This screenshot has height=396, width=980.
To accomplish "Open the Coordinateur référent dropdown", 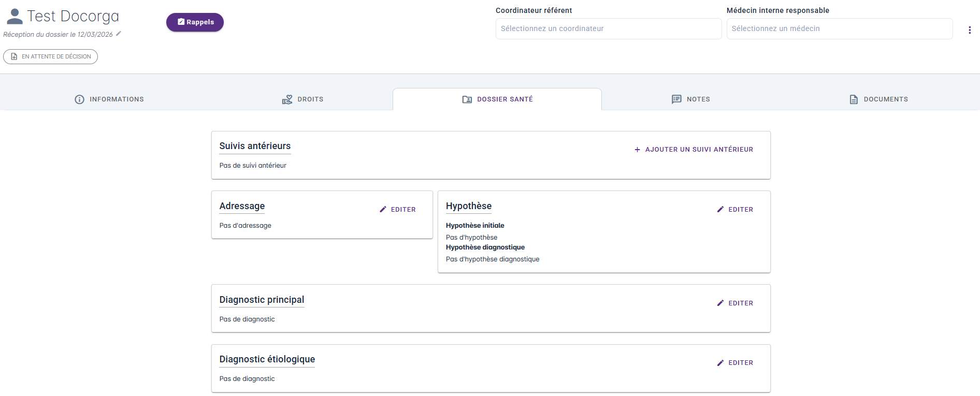I will click(608, 29).
